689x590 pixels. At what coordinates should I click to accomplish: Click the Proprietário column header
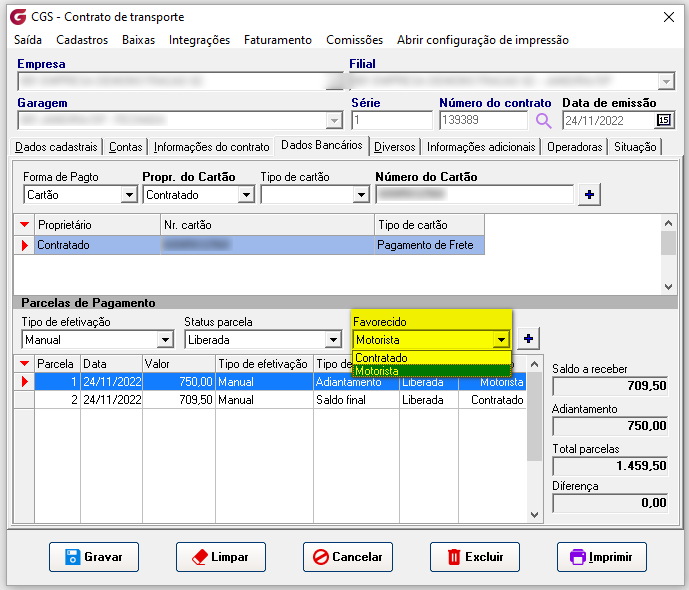(x=98, y=225)
